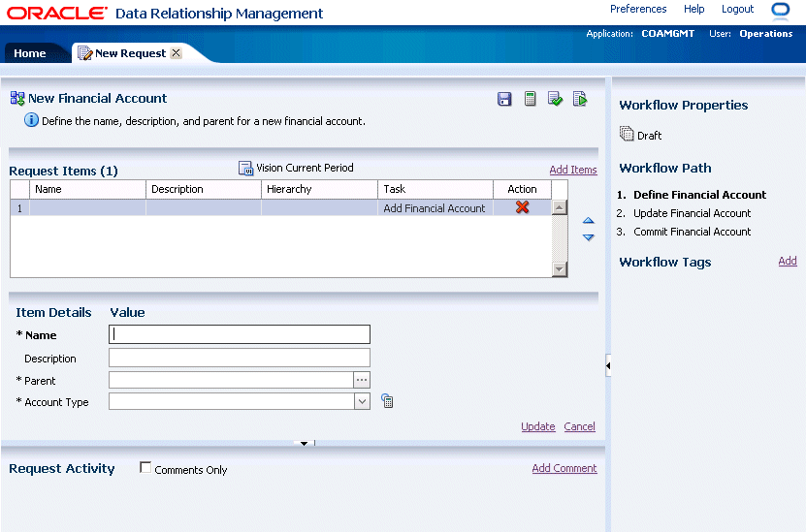Click the Add Comment link
This screenshot has width=806, height=532.
pos(564,468)
